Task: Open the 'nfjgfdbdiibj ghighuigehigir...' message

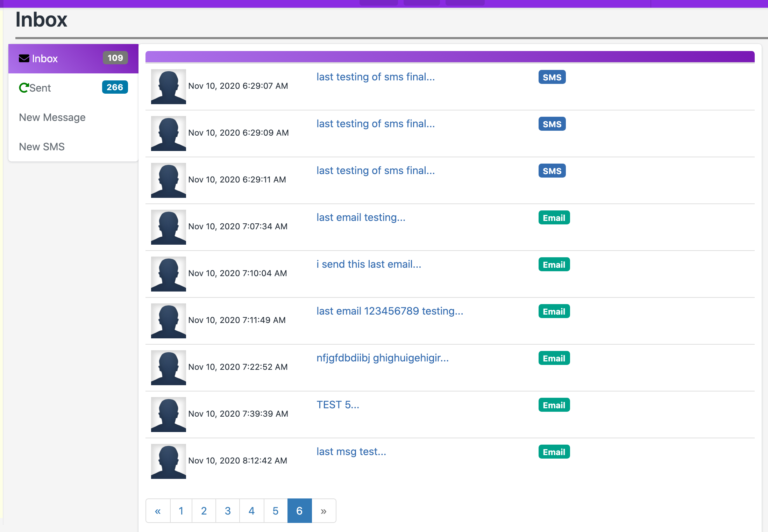Action: tap(382, 358)
